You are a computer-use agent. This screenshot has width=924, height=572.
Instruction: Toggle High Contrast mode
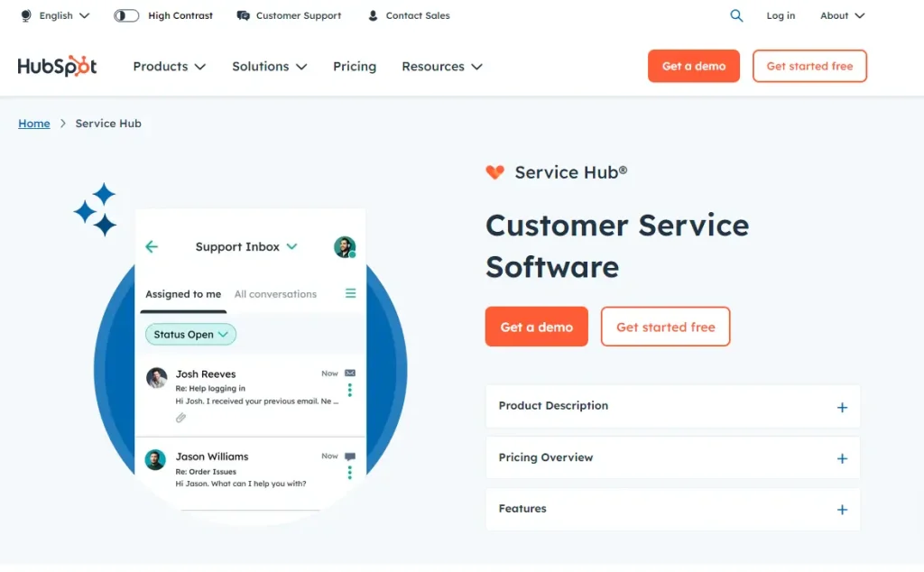(126, 15)
